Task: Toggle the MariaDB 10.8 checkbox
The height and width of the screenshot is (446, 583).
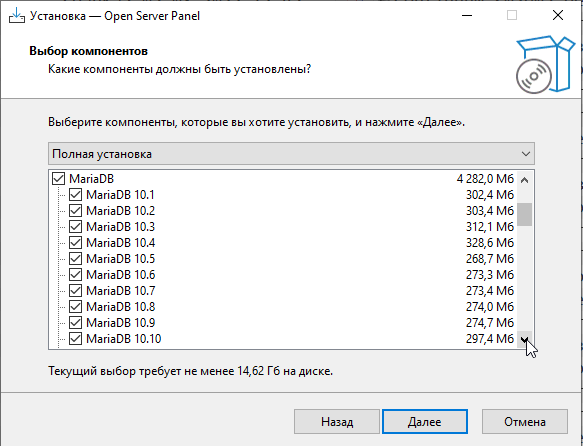Action: (x=75, y=307)
